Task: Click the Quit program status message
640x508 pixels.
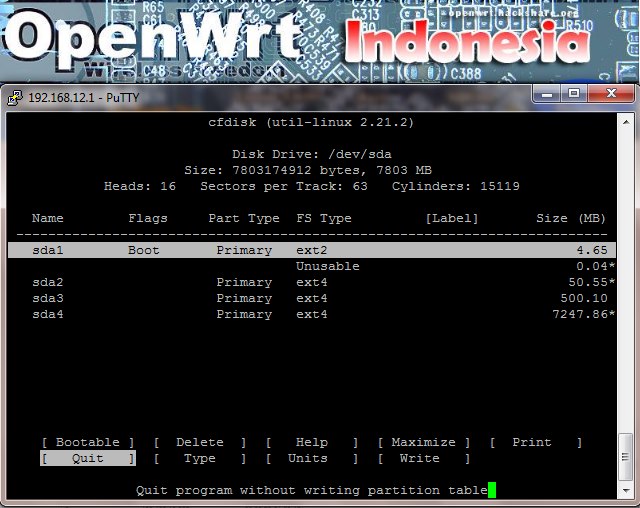Action: point(312,490)
